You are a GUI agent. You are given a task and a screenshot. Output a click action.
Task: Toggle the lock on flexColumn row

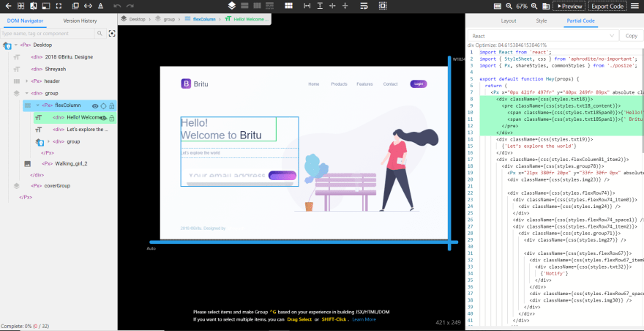point(111,106)
